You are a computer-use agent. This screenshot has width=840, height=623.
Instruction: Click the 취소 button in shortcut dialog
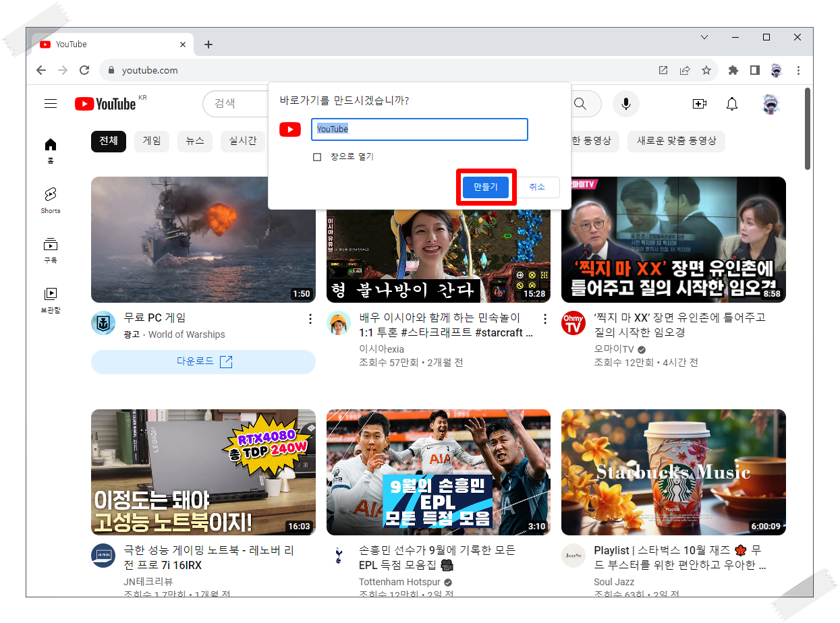(x=537, y=187)
